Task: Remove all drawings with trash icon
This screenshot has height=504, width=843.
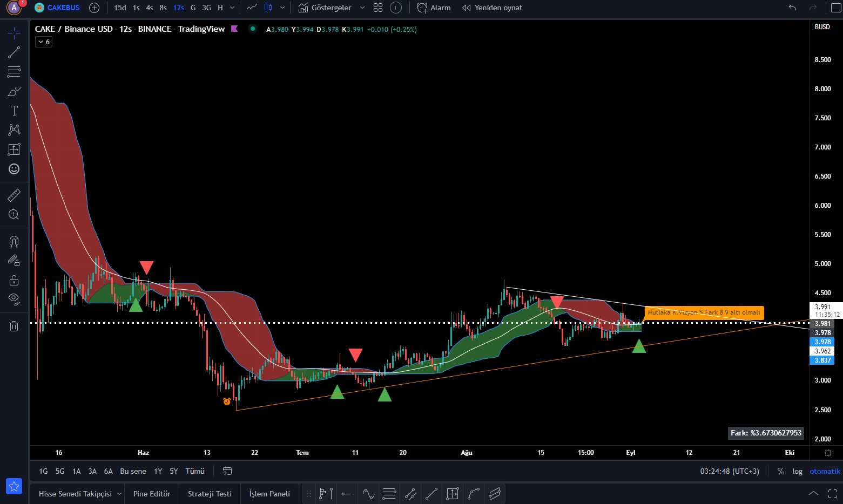Action: (14, 326)
